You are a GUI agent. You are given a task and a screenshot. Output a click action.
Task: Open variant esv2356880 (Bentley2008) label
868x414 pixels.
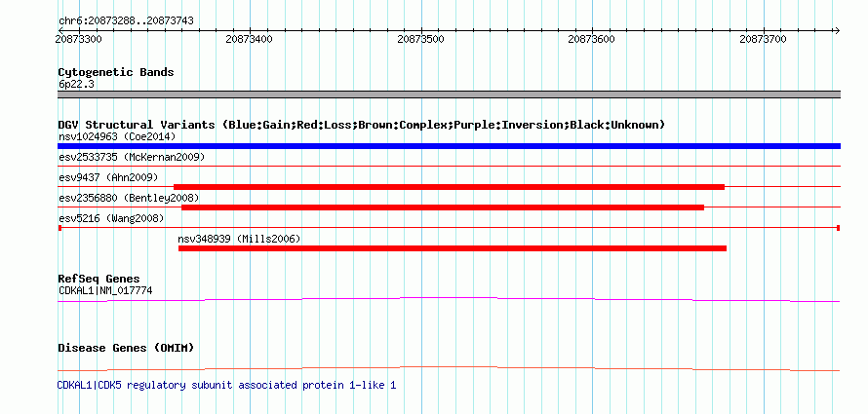tap(129, 198)
